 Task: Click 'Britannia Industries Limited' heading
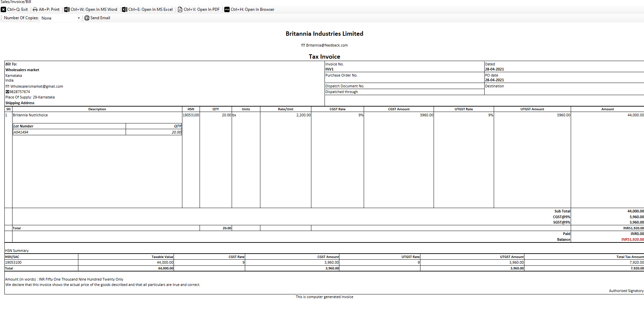[x=325, y=34]
